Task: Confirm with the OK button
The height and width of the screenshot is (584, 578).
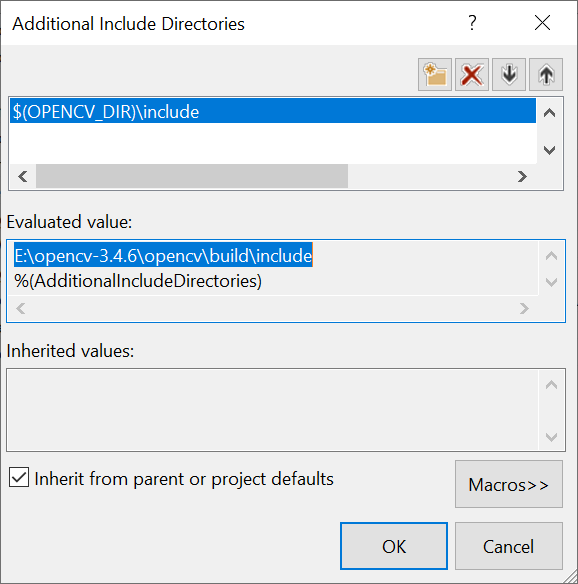Action: click(x=394, y=546)
